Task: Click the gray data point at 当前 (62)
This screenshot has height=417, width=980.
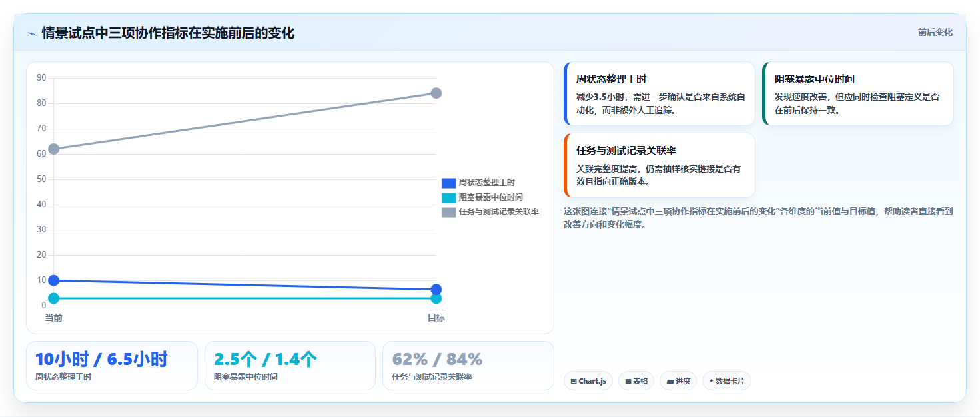Action: 54,149
